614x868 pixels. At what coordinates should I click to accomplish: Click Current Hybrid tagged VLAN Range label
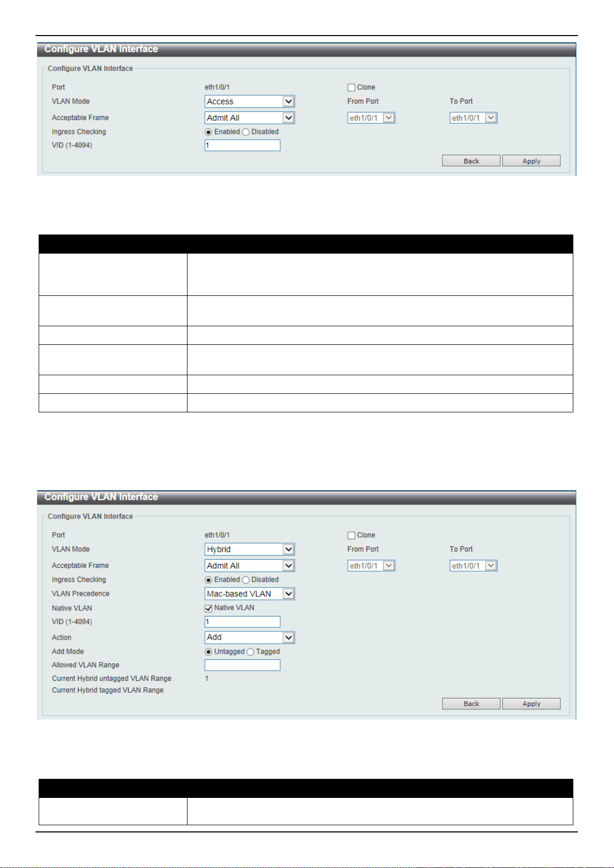108,690
